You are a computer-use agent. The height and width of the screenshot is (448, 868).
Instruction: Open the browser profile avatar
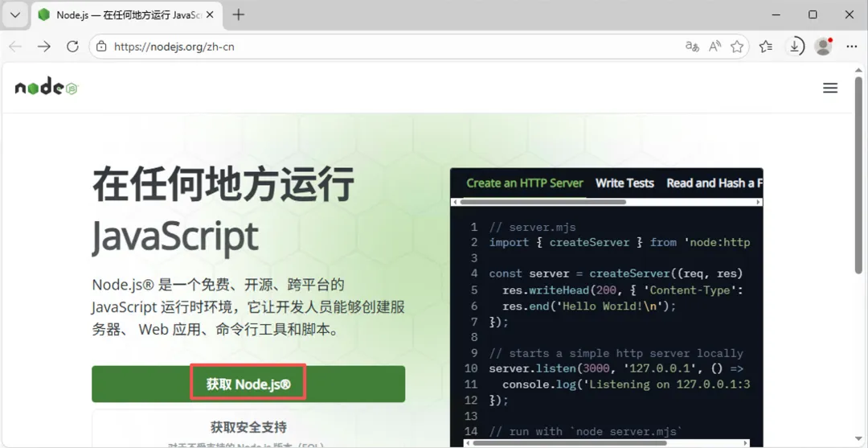824,47
